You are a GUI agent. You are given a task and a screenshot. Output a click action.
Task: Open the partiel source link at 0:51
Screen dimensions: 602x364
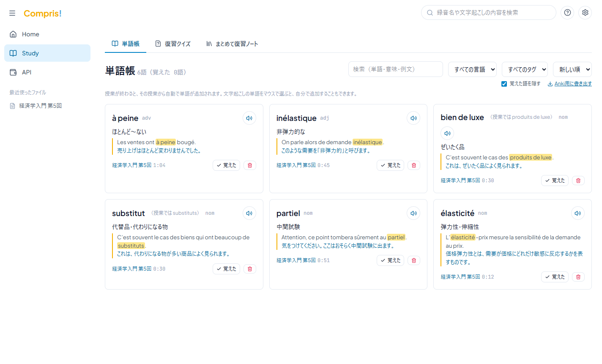[303, 260]
